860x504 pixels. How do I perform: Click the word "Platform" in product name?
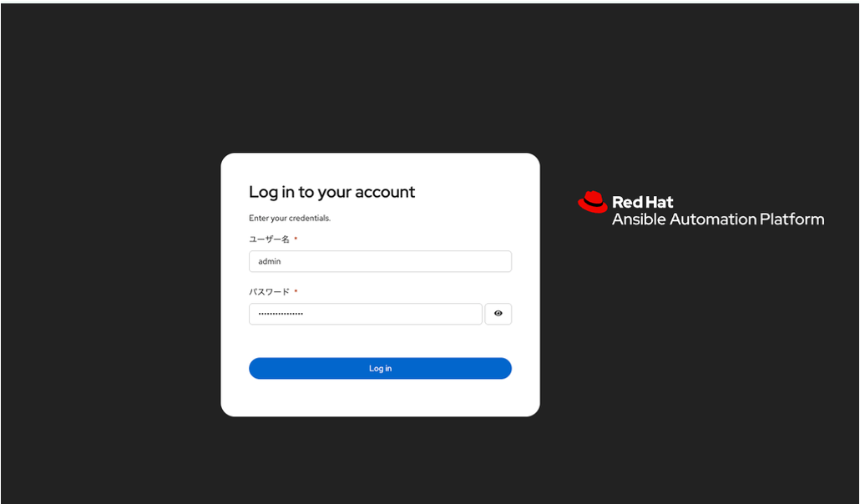click(x=792, y=219)
